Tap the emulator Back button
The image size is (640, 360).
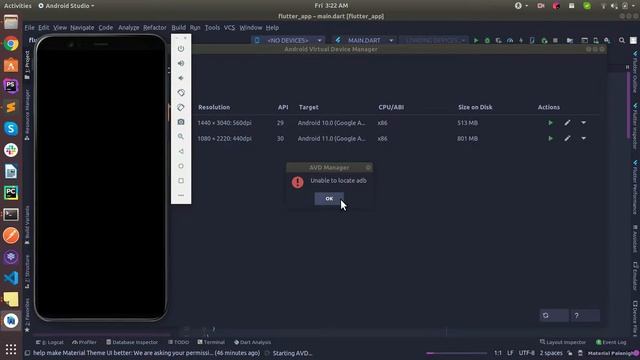tap(181, 151)
